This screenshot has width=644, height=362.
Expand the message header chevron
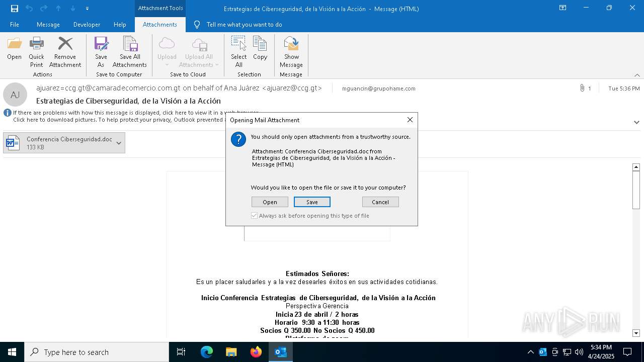click(x=636, y=122)
